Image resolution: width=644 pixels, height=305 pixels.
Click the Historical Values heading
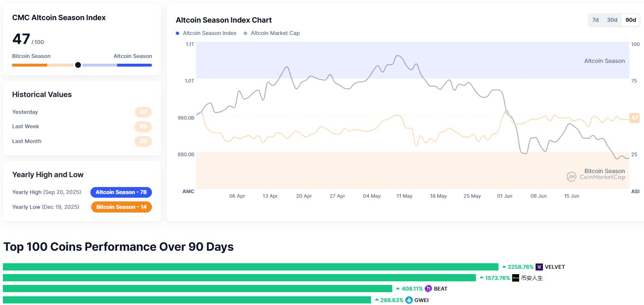tap(42, 95)
